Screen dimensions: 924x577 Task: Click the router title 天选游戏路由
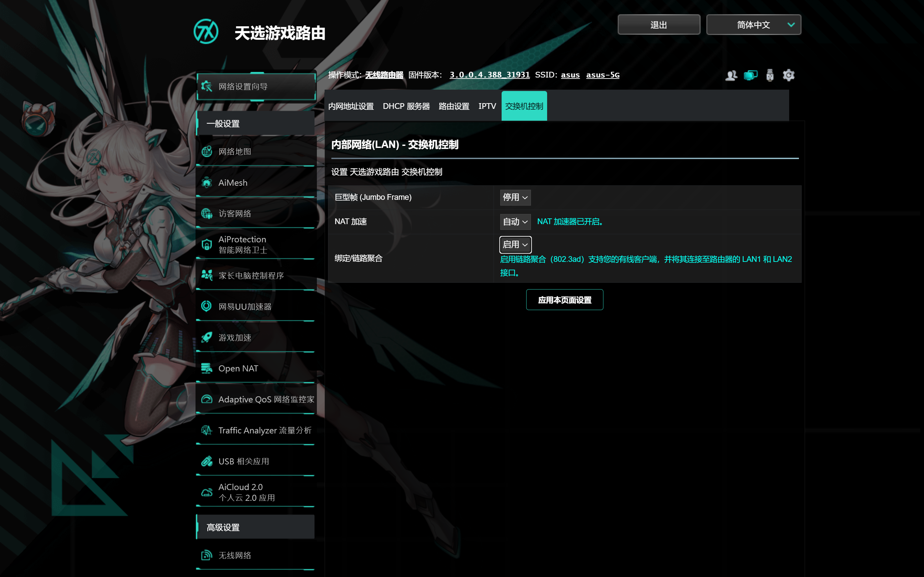pyautogui.click(x=280, y=33)
